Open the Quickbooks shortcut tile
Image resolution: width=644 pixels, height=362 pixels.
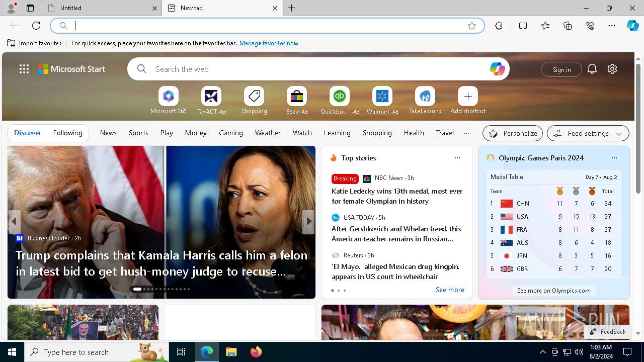(x=340, y=101)
